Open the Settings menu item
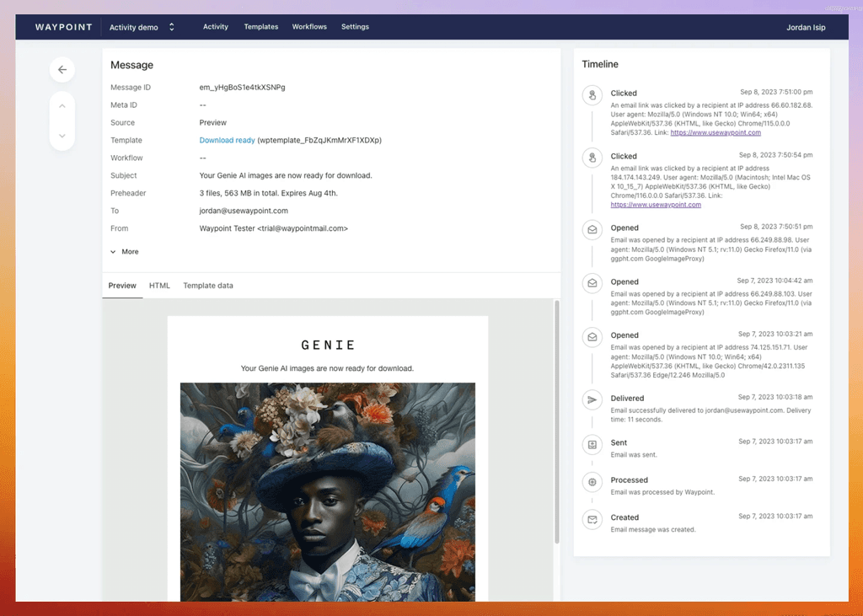Screen dimensions: 863x616 click(x=355, y=26)
